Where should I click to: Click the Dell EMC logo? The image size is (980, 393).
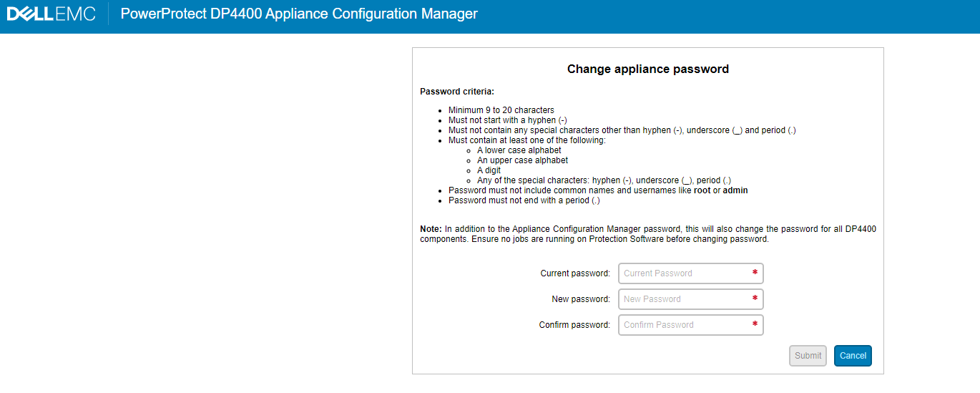coord(51,14)
